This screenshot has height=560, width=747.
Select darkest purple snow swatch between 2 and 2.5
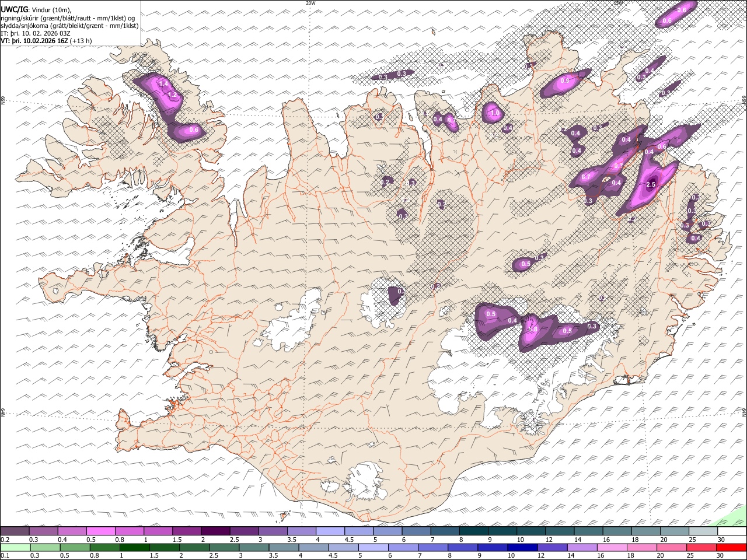coord(215,531)
